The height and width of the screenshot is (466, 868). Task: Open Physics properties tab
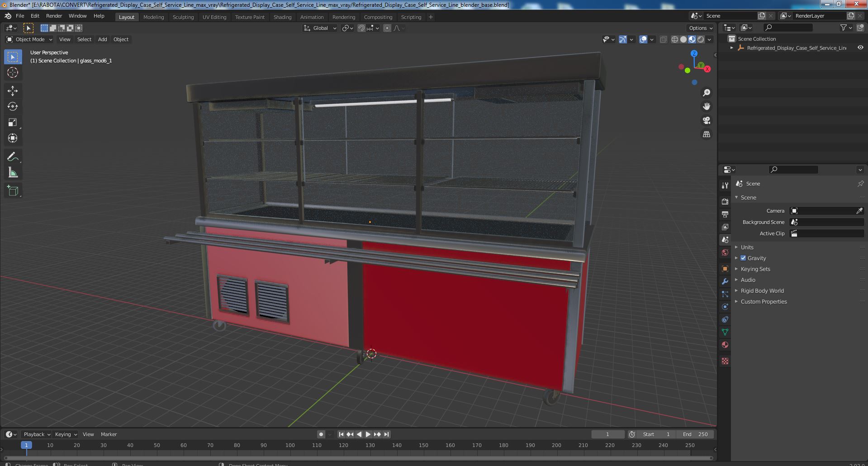click(725, 307)
